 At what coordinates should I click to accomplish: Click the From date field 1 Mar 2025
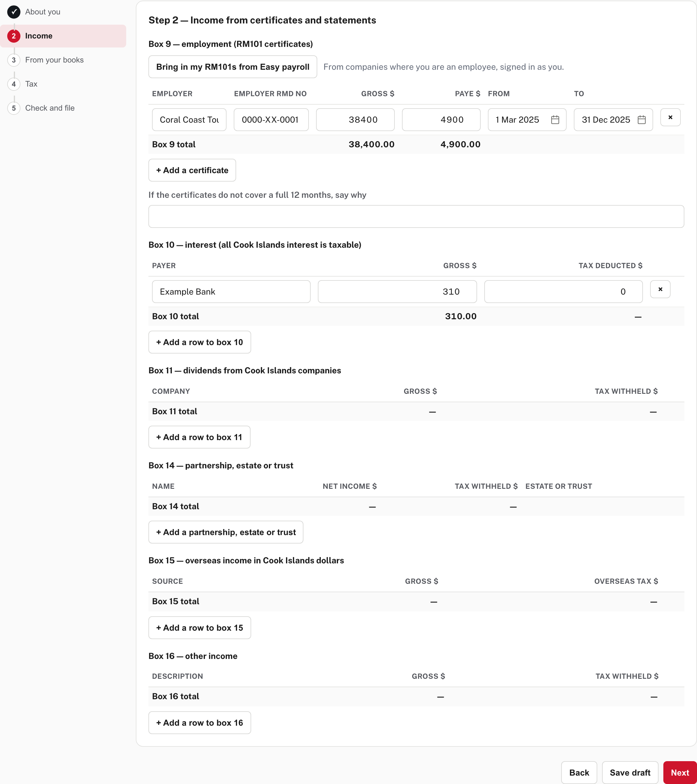(527, 120)
